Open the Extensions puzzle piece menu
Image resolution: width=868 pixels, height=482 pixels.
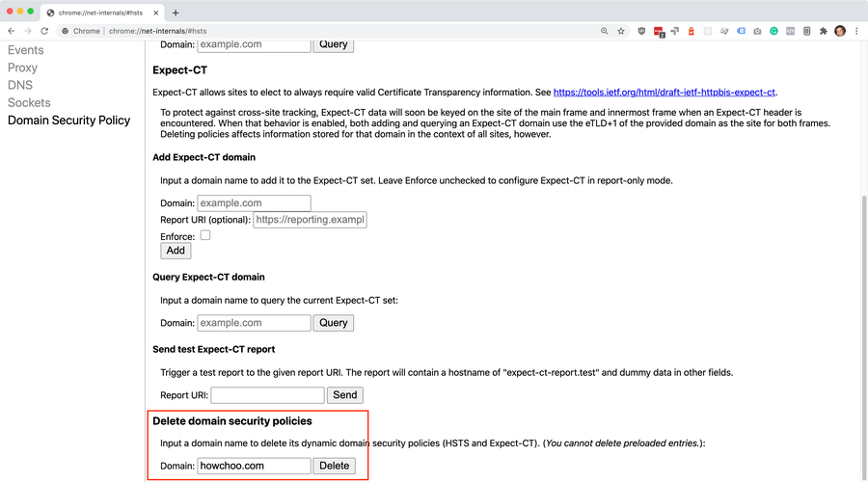[823, 31]
